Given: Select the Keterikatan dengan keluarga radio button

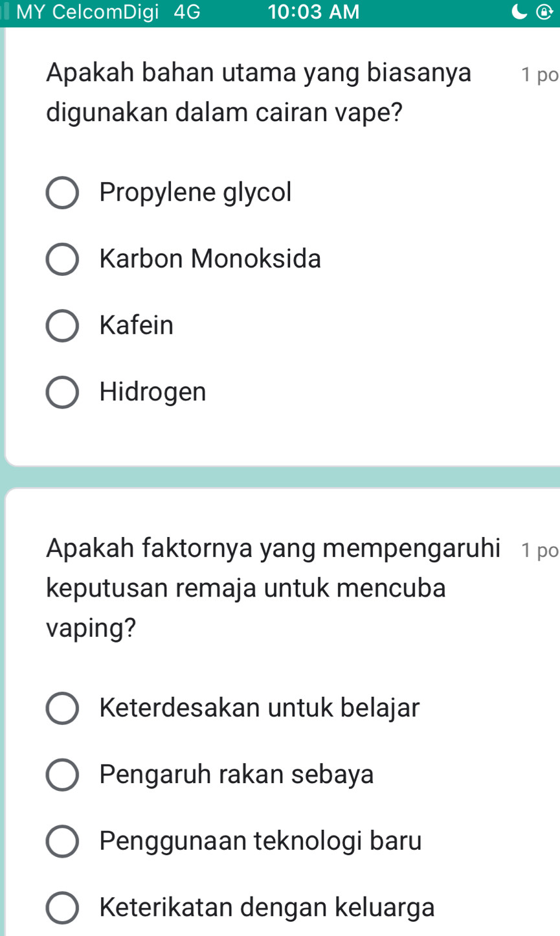Looking at the screenshot, I should [x=63, y=907].
